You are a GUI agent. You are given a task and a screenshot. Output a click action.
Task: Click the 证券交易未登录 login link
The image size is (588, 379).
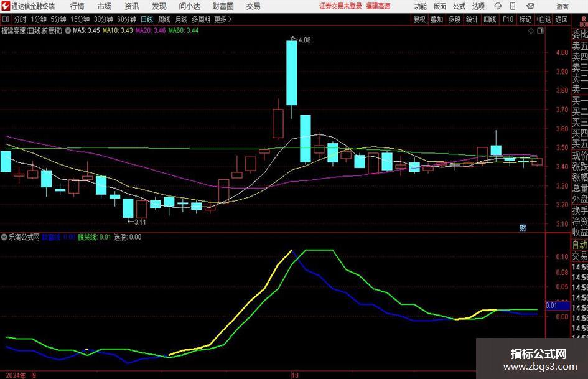point(340,6)
